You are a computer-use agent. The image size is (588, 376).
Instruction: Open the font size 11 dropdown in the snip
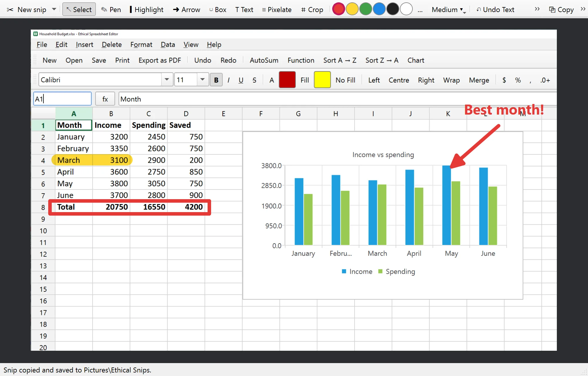(x=203, y=80)
